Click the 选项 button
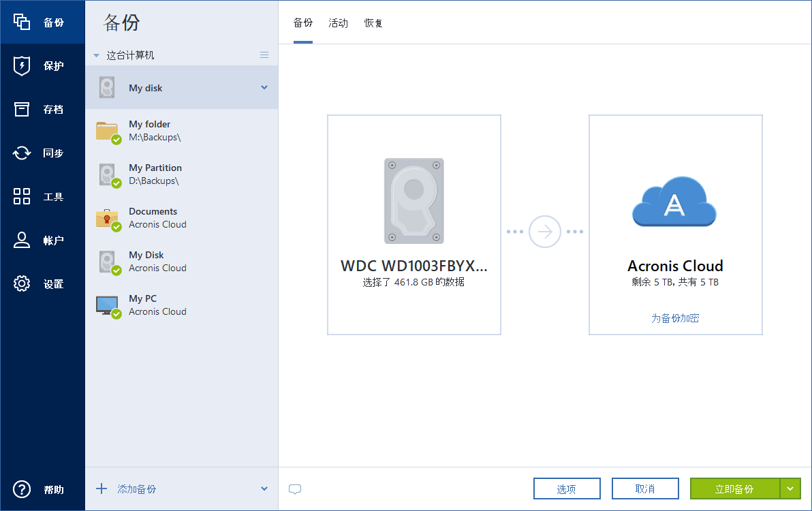Image resolution: width=812 pixels, height=511 pixels. pyautogui.click(x=567, y=489)
